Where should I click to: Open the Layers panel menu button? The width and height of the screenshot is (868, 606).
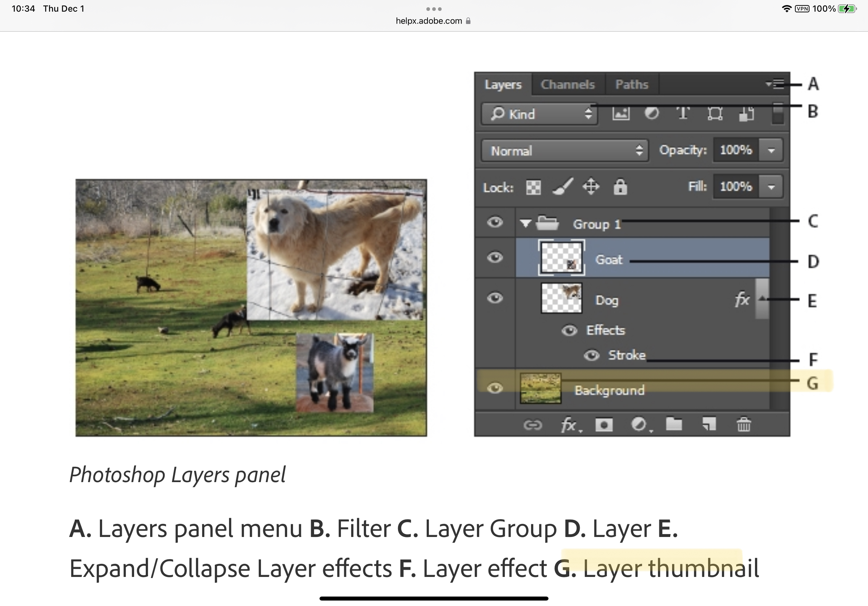click(776, 84)
